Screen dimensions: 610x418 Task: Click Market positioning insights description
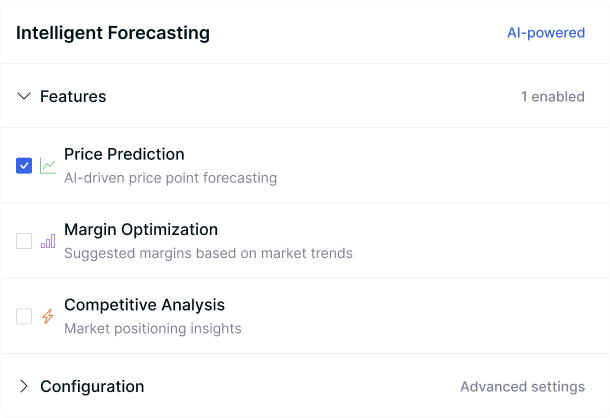(x=152, y=329)
